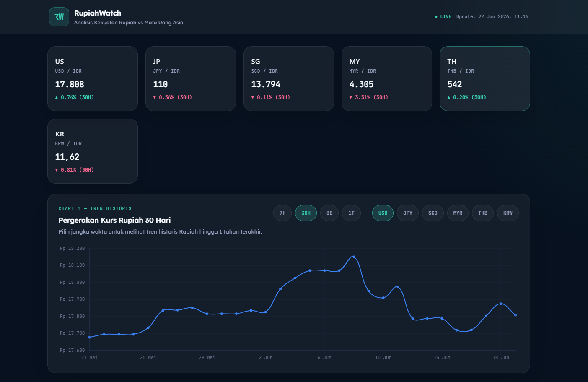Switch chart range to 7H
588x382 pixels.
(282, 213)
